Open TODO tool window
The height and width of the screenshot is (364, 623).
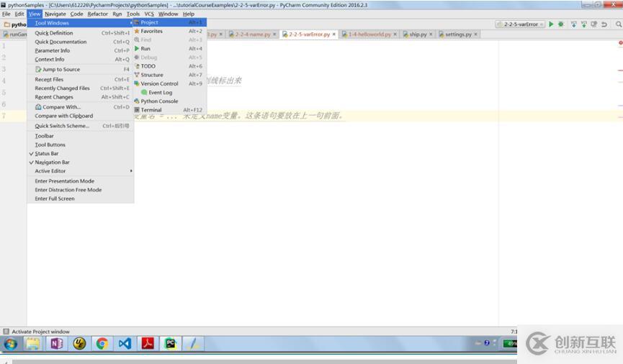(x=170, y=66)
